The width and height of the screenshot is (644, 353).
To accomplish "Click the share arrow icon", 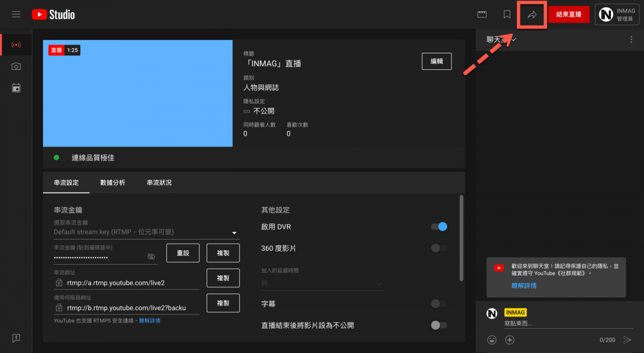I will pyautogui.click(x=532, y=15).
